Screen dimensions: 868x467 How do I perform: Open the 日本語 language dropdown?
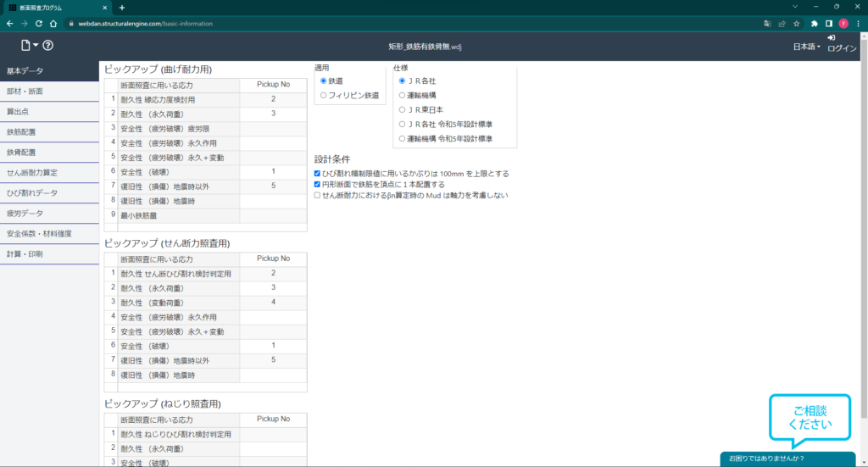[807, 47]
